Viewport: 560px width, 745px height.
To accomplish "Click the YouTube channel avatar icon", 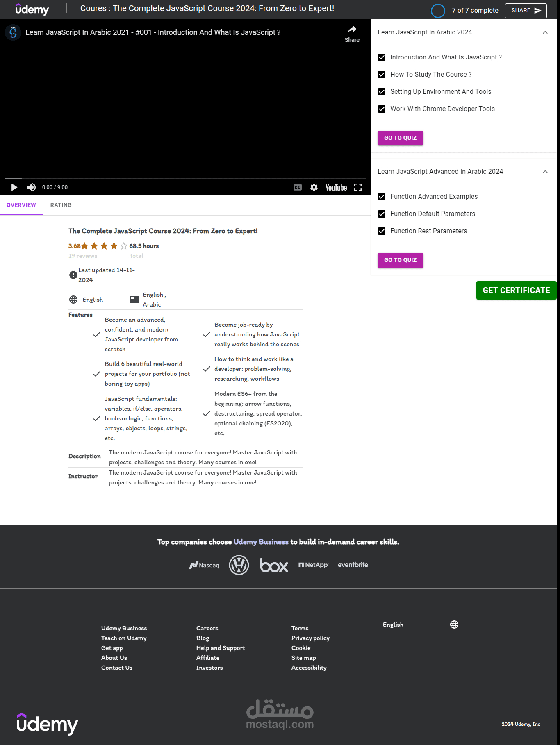I will [13, 32].
